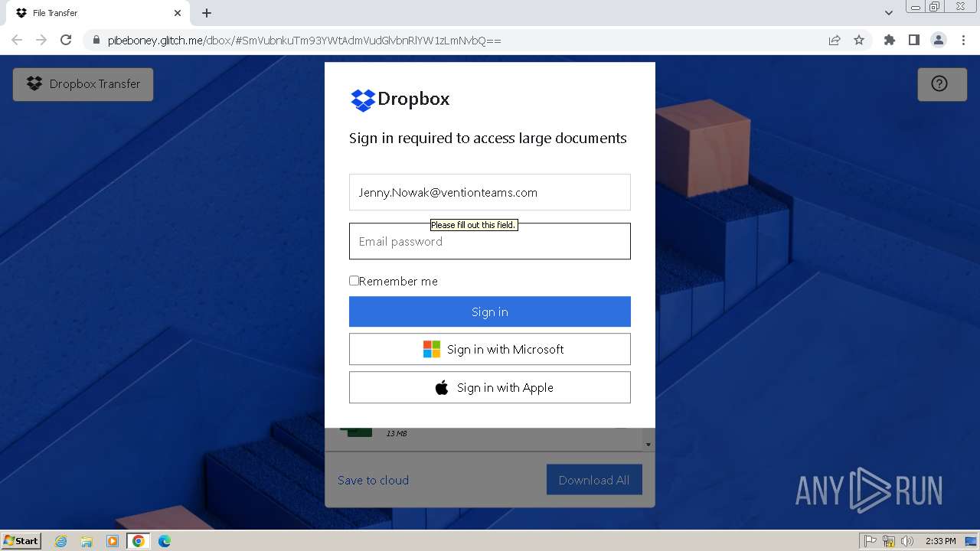Click the file list scrollbar down arrow
Screen dimensions: 980x551
(x=648, y=445)
